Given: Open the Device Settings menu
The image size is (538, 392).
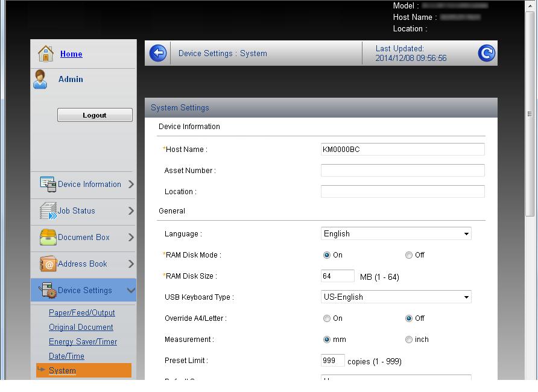Looking at the screenshot, I should tap(83, 290).
